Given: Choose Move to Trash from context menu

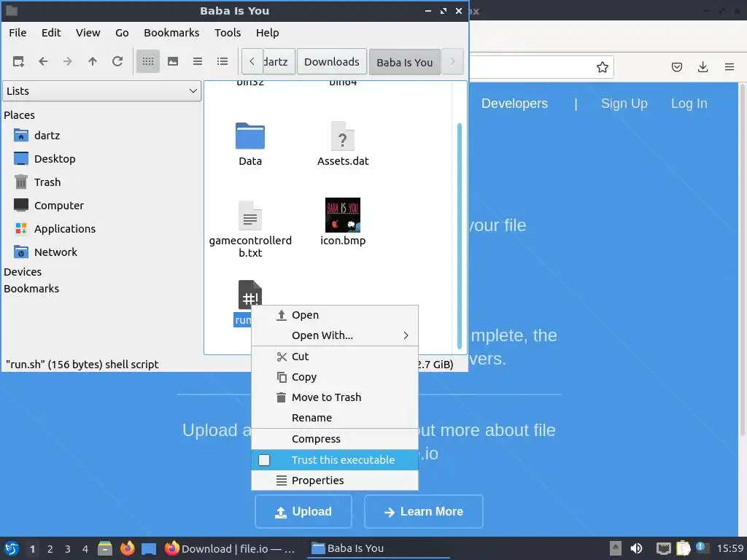Looking at the screenshot, I should [335, 397].
